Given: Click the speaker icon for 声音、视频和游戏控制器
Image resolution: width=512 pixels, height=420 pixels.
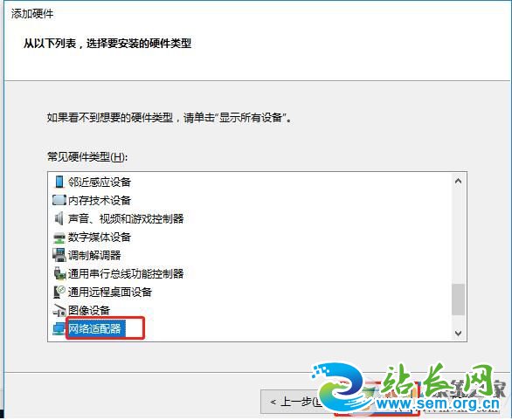Looking at the screenshot, I should coord(59,218).
